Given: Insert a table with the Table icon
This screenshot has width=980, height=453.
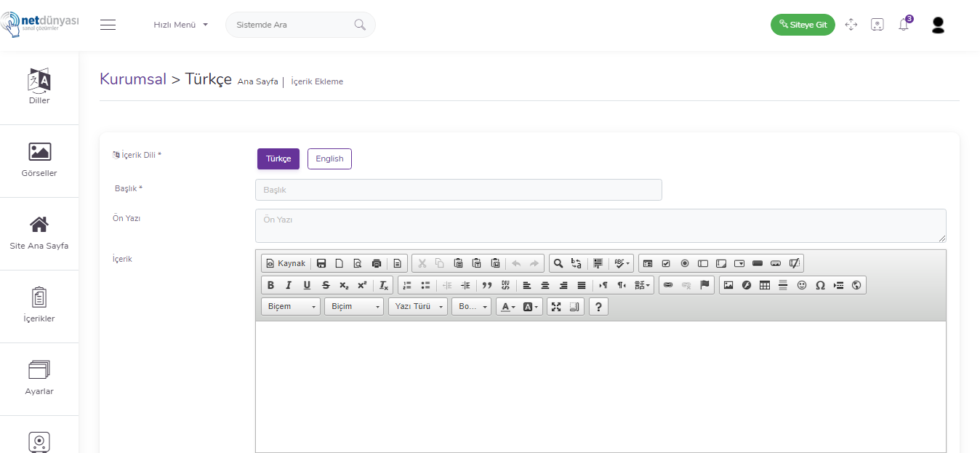Looking at the screenshot, I should [765, 285].
